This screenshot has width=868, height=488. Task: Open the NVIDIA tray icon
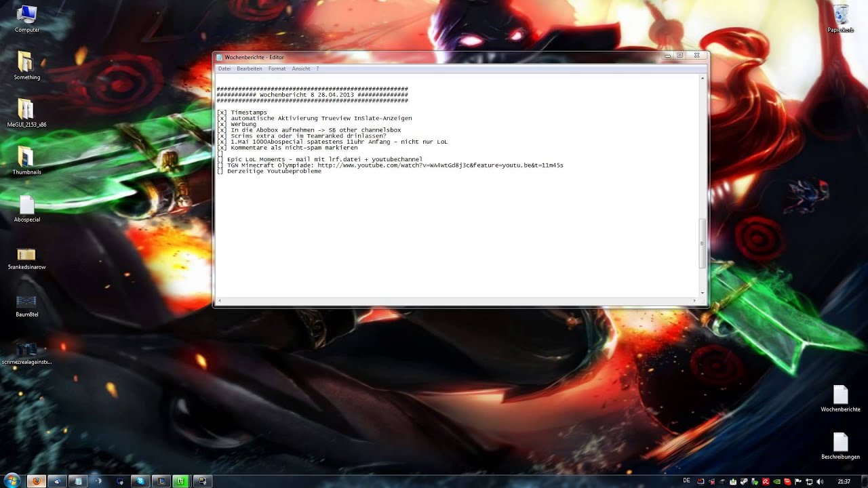(x=776, y=481)
